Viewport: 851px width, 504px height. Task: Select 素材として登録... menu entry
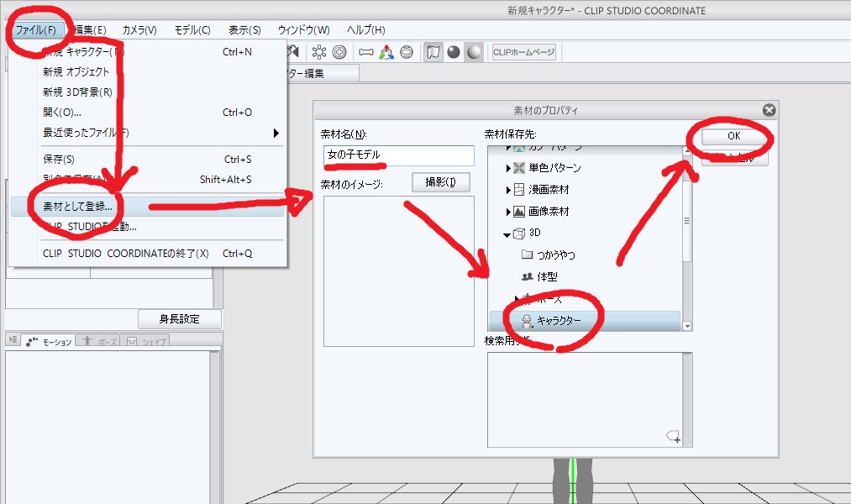pos(146,207)
